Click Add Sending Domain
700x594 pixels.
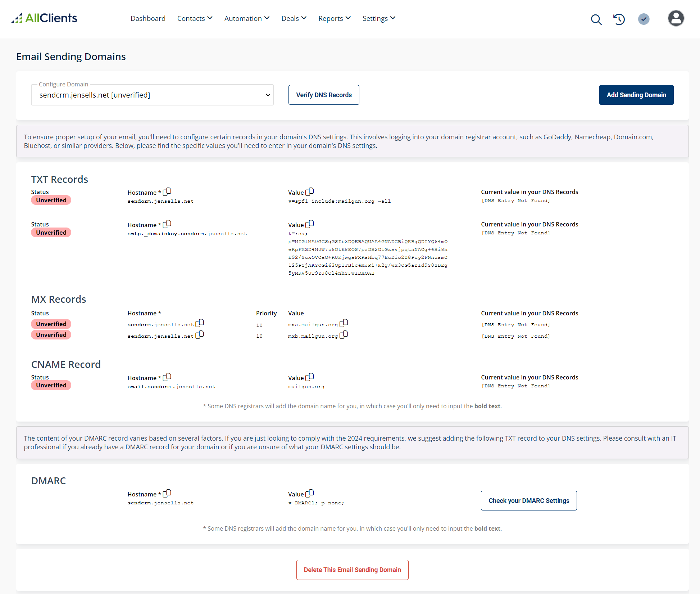click(636, 95)
